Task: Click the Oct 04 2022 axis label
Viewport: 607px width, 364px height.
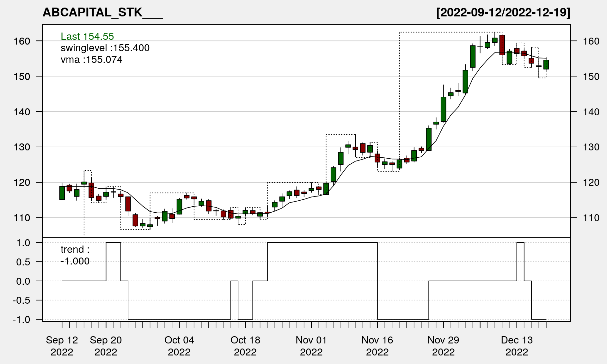Action: pyautogui.click(x=179, y=346)
